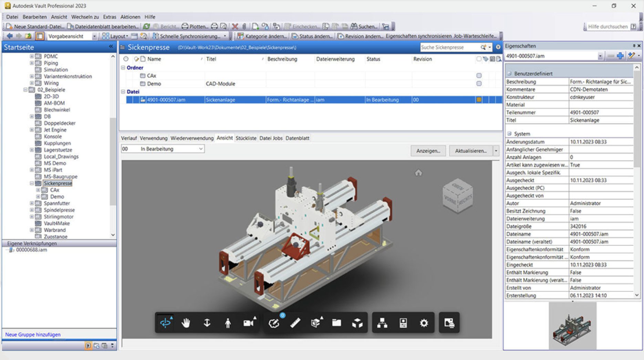The width and height of the screenshot is (644, 360).
Task: Toggle the checkbox in the list column header
Action: point(479,59)
